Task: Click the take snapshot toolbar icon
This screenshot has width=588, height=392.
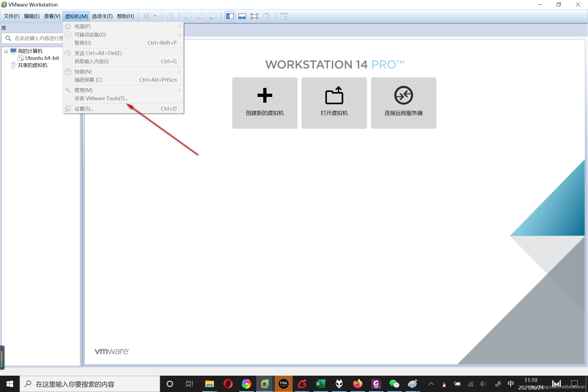Action: tap(188, 16)
